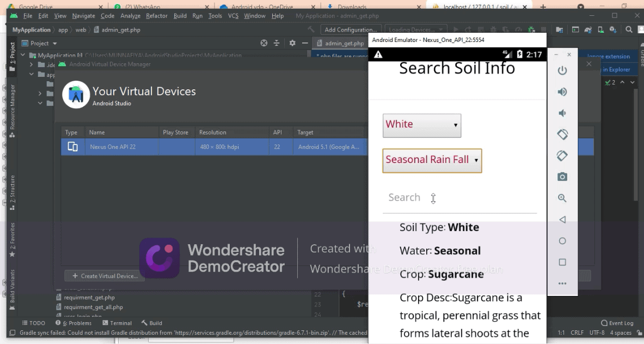Switch to the admin_get.php editor tab

(x=341, y=44)
